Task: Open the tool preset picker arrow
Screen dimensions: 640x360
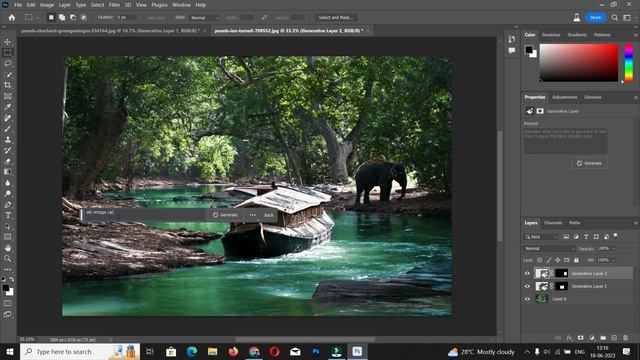Action: coord(38,18)
